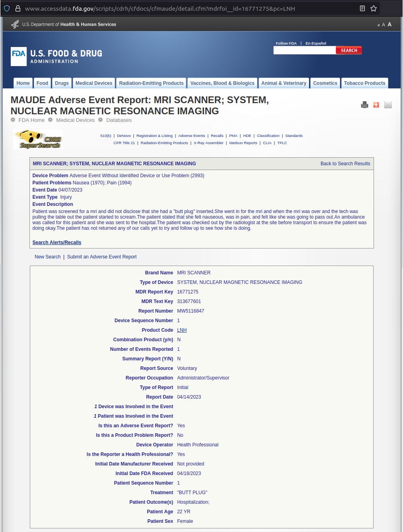Open CDRH SuperSearch binoculars image
The height and width of the screenshot is (532, 403).
[38, 139]
